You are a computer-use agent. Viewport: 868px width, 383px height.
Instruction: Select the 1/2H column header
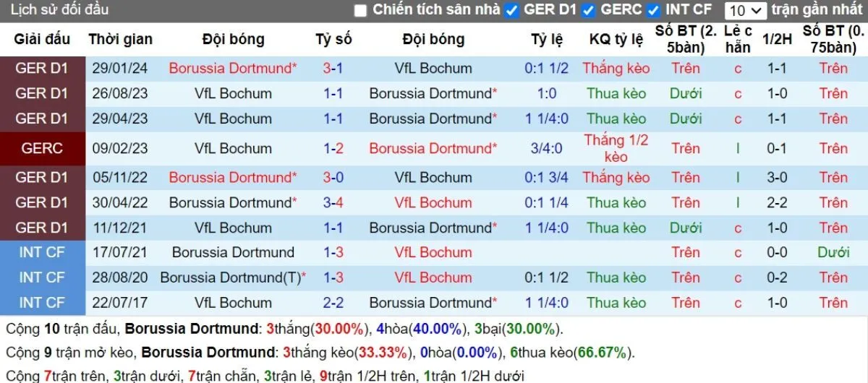coord(778,39)
